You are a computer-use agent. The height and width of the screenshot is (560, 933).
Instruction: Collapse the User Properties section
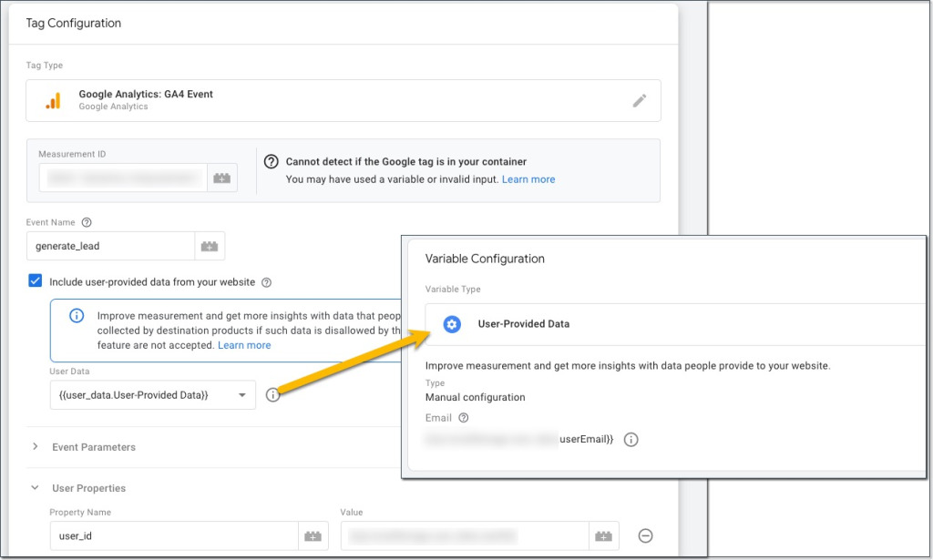36,488
